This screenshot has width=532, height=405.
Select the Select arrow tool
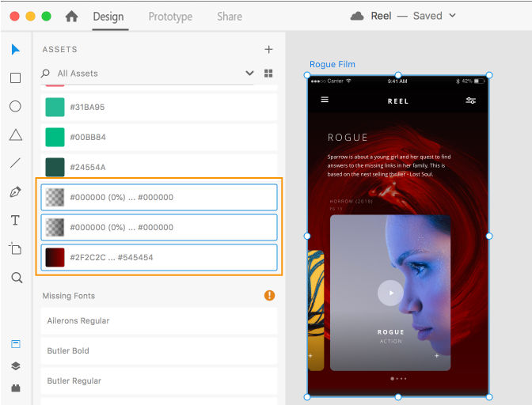pyautogui.click(x=15, y=50)
